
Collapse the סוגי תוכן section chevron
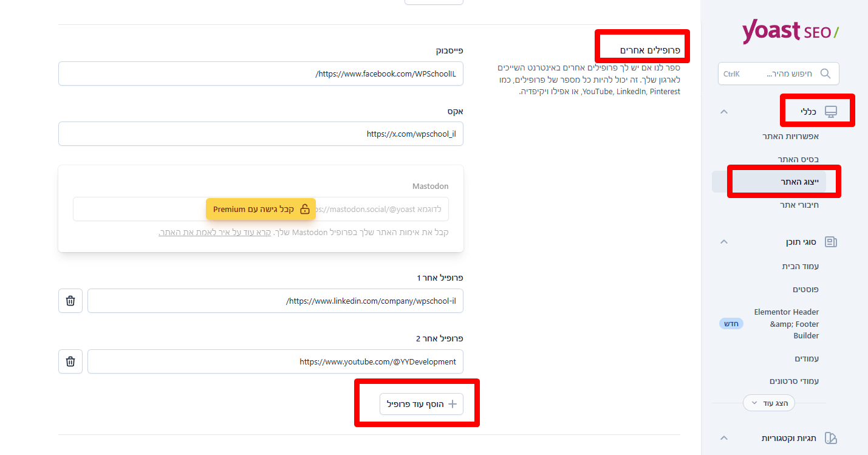[723, 242]
